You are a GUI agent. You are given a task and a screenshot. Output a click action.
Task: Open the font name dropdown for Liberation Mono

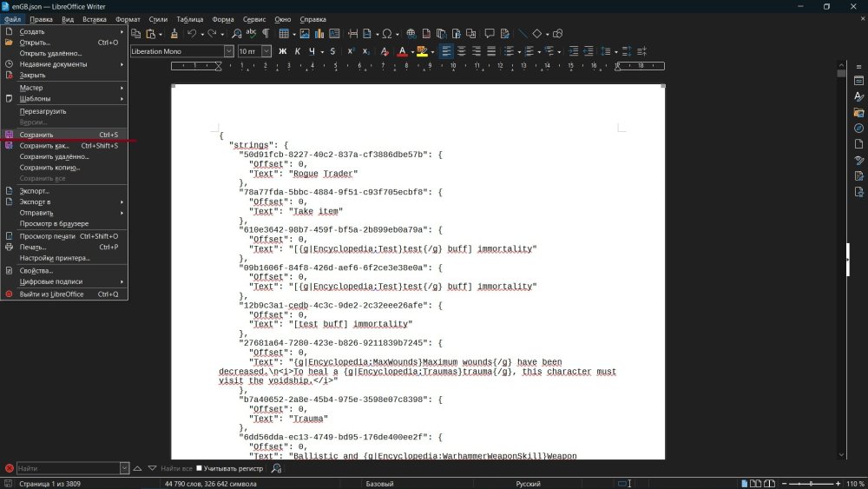coord(229,51)
